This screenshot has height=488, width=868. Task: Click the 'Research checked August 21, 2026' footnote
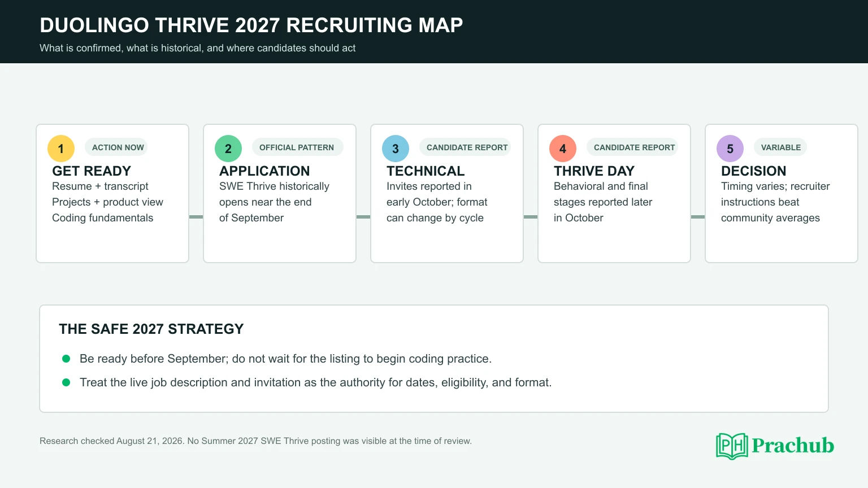pos(255,441)
